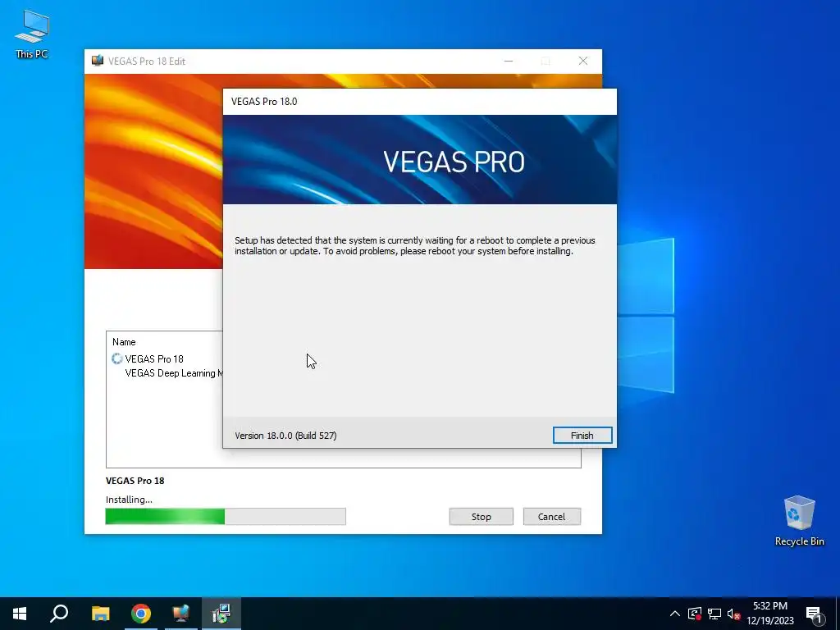Launch Google Chrome from the taskbar

[141, 614]
